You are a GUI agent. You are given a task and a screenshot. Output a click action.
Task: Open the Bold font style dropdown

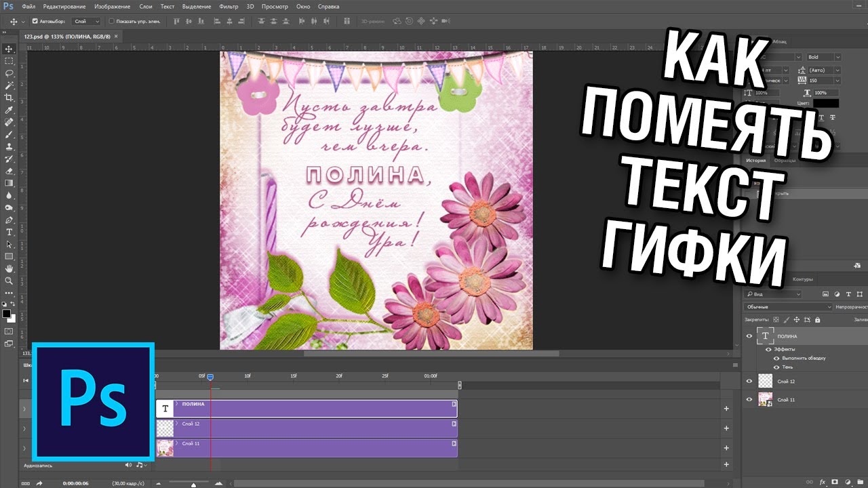tap(824, 57)
